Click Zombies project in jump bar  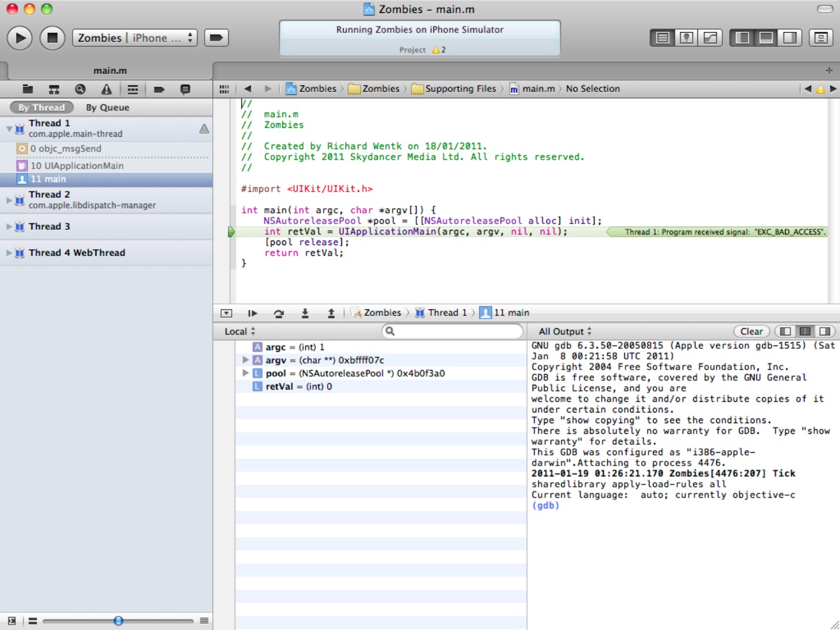[311, 89]
